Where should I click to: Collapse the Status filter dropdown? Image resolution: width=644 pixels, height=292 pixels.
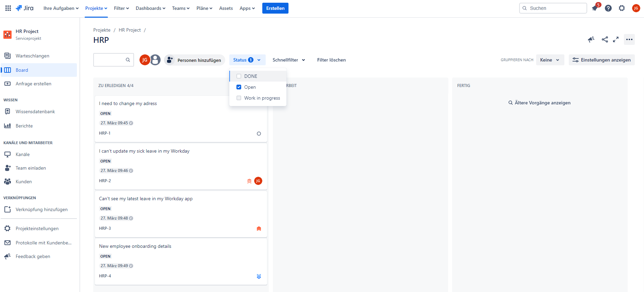pos(247,60)
